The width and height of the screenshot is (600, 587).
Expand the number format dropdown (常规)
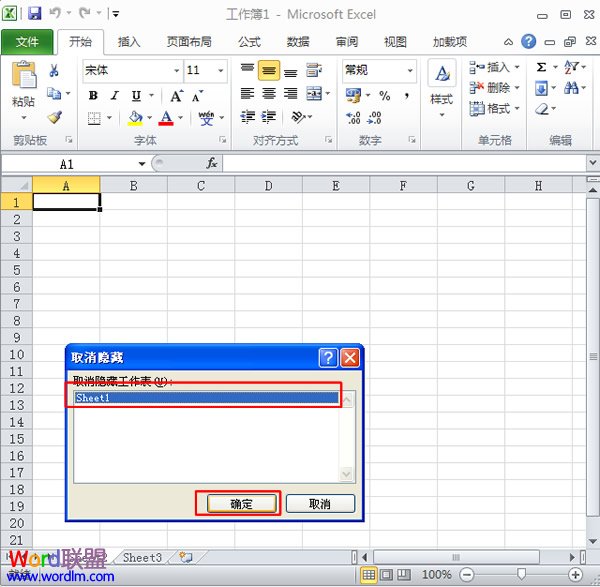tap(410, 71)
